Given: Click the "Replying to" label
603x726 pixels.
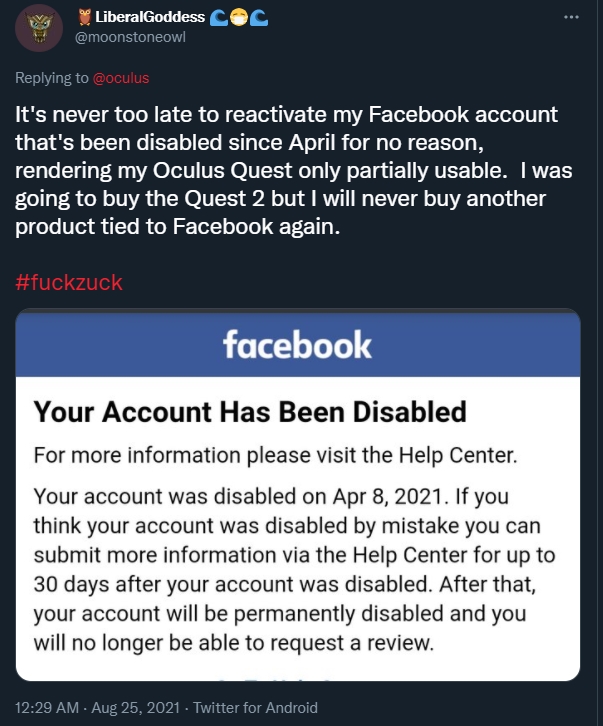Looking at the screenshot, I should tap(52, 77).
